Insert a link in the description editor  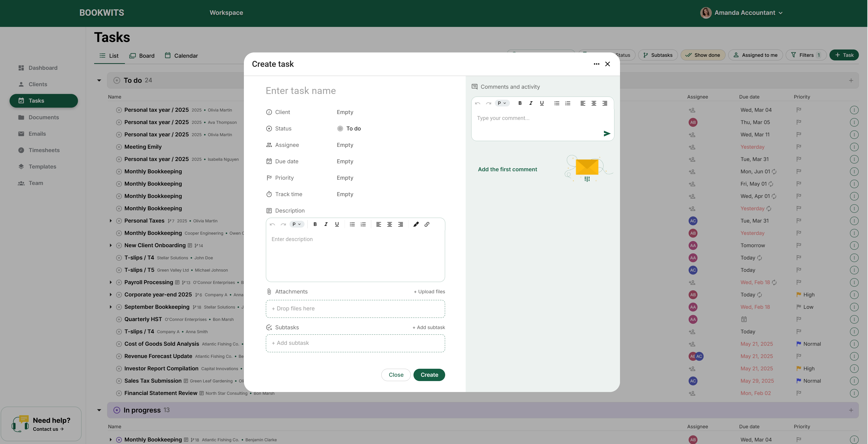427,225
